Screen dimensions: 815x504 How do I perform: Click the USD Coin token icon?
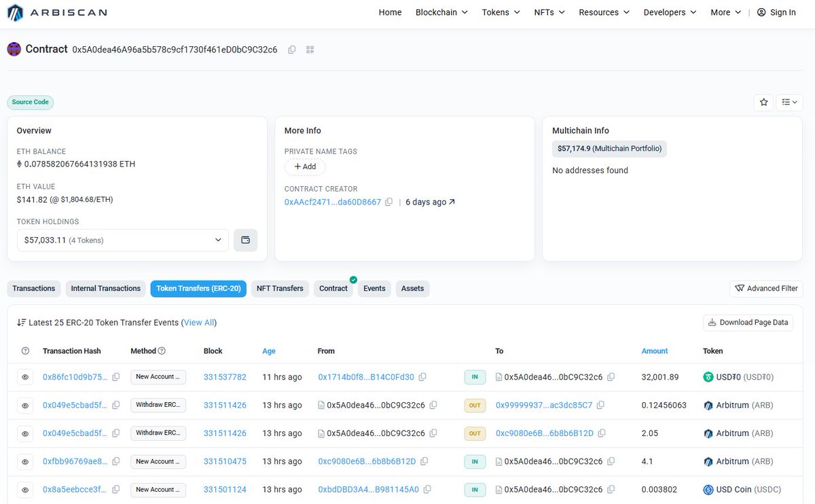pyautogui.click(x=708, y=490)
